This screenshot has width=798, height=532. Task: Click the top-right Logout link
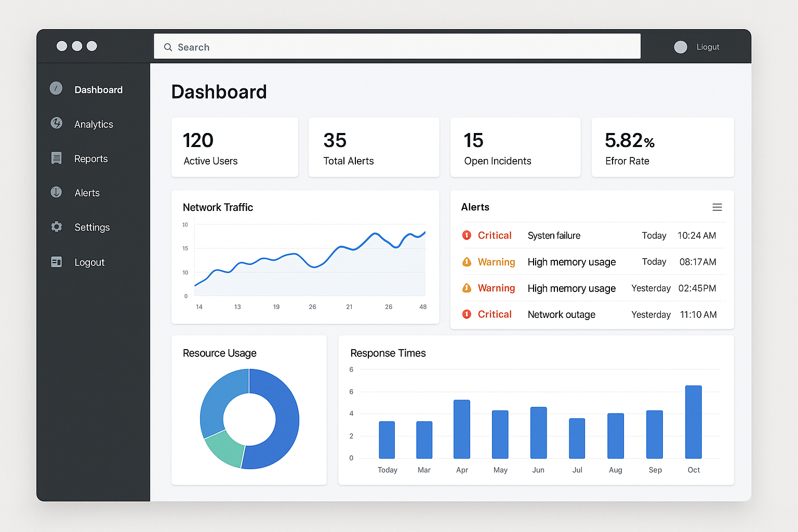point(708,47)
